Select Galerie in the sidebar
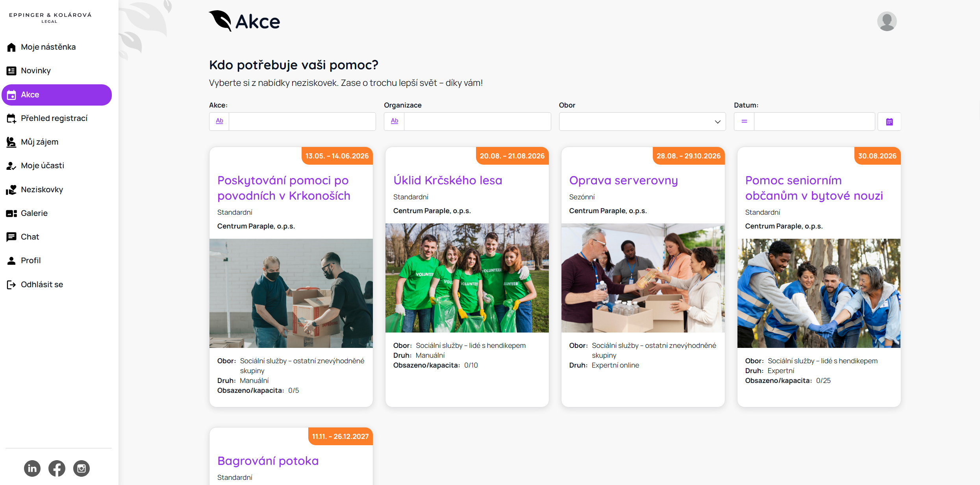980x485 pixels. click(x=34, y=213)
